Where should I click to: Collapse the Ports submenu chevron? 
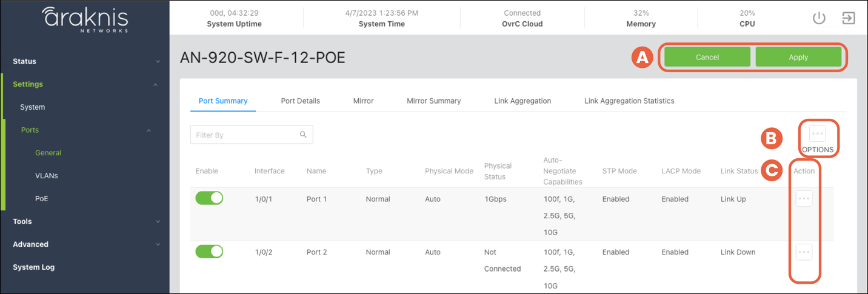click(x=149, y=130)
